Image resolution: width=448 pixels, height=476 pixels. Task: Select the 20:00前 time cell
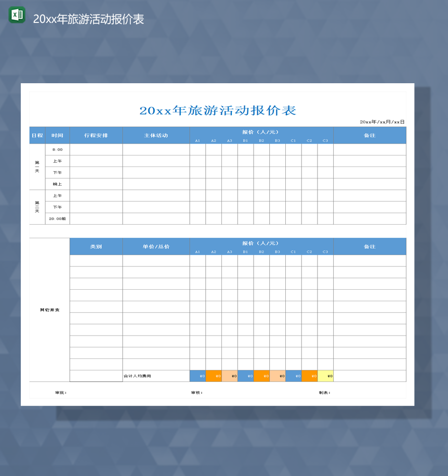(56, 219)
